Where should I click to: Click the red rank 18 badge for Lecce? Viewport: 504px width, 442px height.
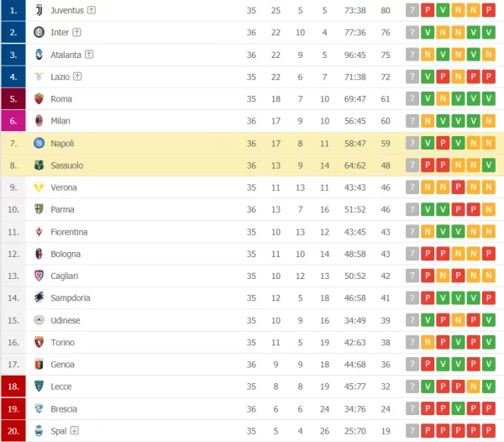(13, 387)
